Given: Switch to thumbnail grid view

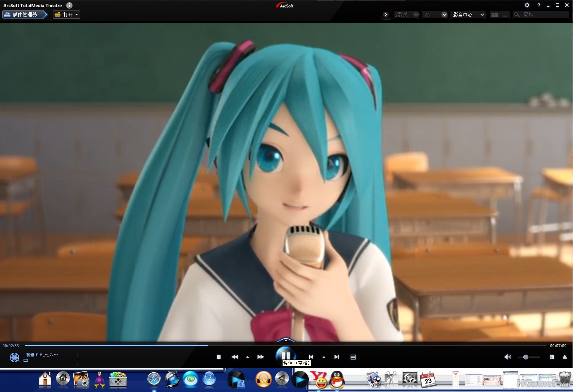Looking at the screenshot, I should point(495,15).
